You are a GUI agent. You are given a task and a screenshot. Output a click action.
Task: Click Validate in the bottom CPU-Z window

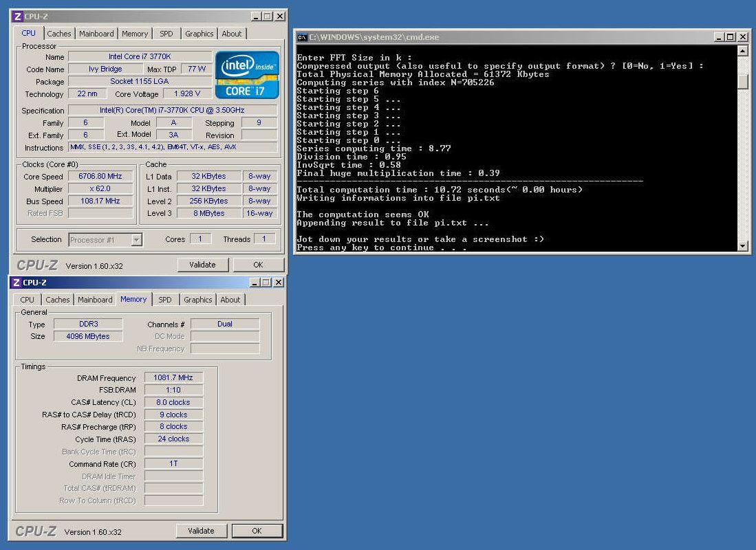coord(201,531)
